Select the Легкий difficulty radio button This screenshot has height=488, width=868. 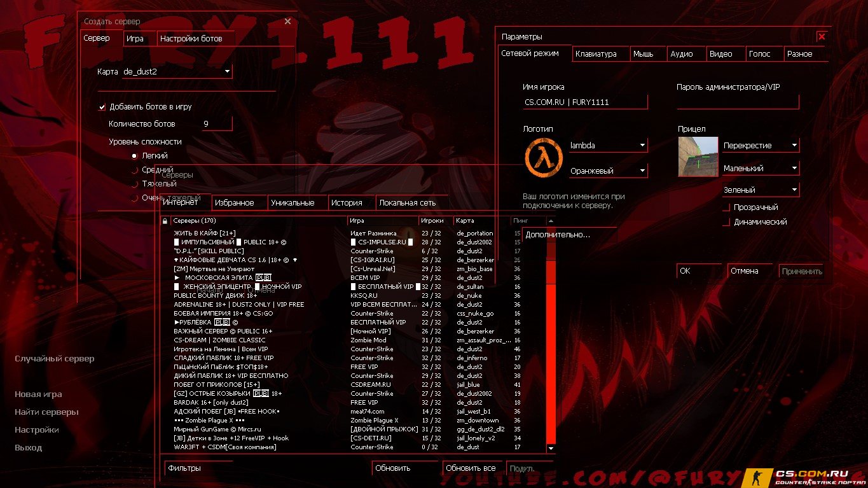tap(134, 156)
